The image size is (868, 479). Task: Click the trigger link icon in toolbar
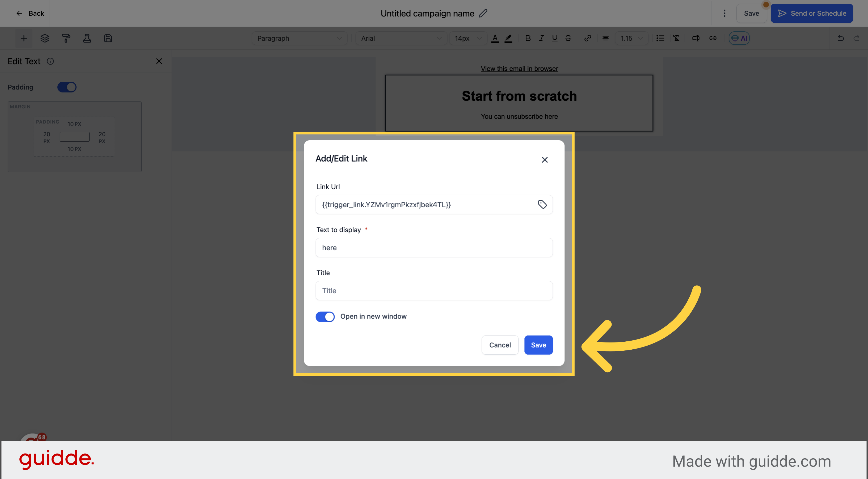pyautogui.click(x=713, y=39)
